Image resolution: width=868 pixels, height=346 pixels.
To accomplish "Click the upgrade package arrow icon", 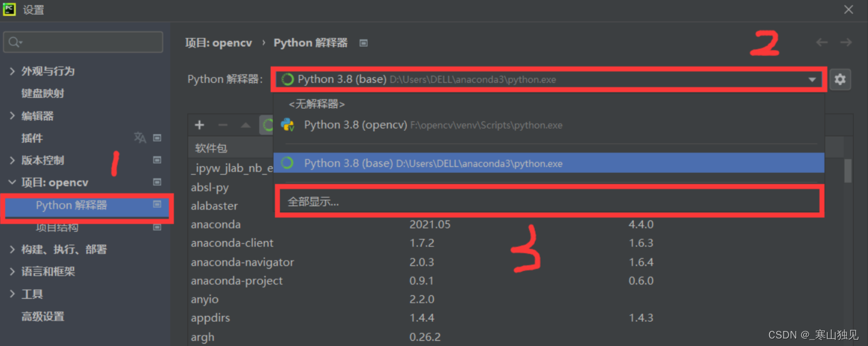I will pyautogui.click(x=244, y=124).
